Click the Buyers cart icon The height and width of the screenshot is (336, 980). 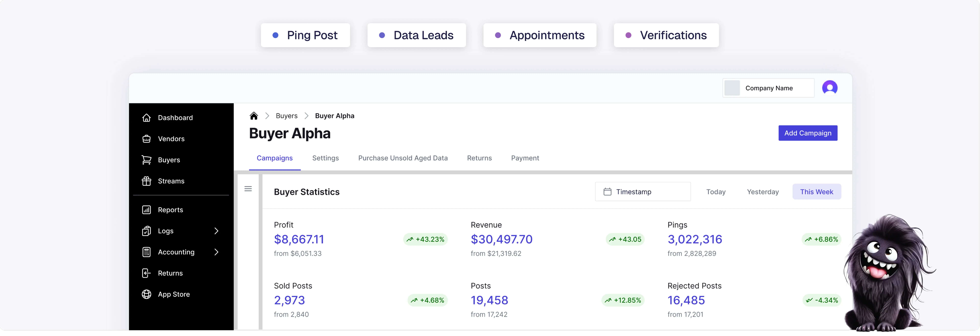[x=147, y=160]
